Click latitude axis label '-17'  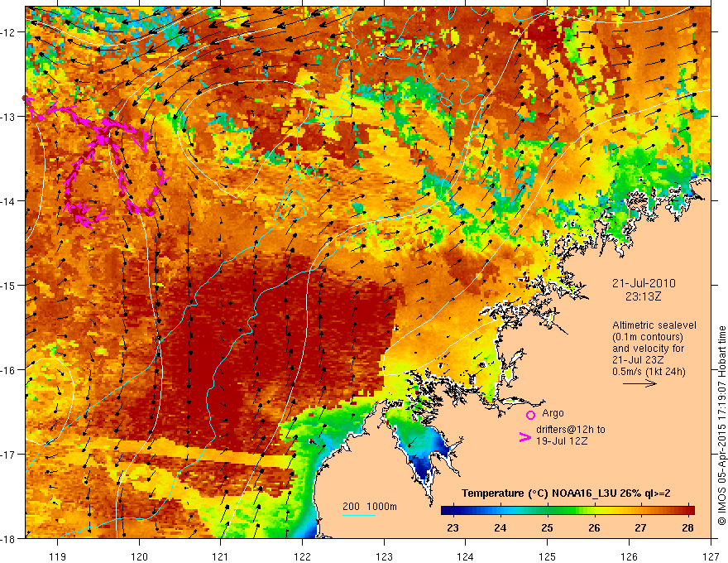pyautogui.click(x=9, y=454)
